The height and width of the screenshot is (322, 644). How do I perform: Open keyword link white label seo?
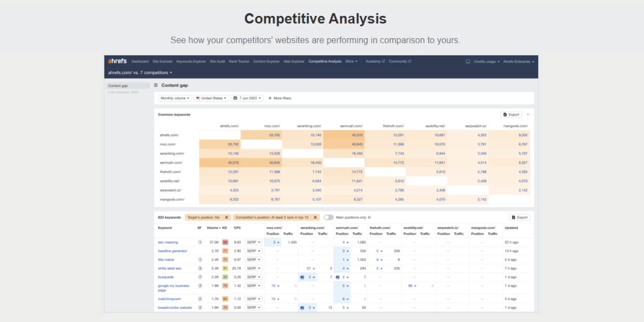point(169,268)
